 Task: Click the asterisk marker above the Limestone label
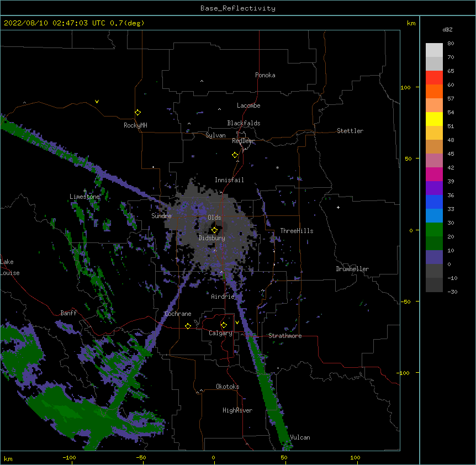(x=84, y=191)
